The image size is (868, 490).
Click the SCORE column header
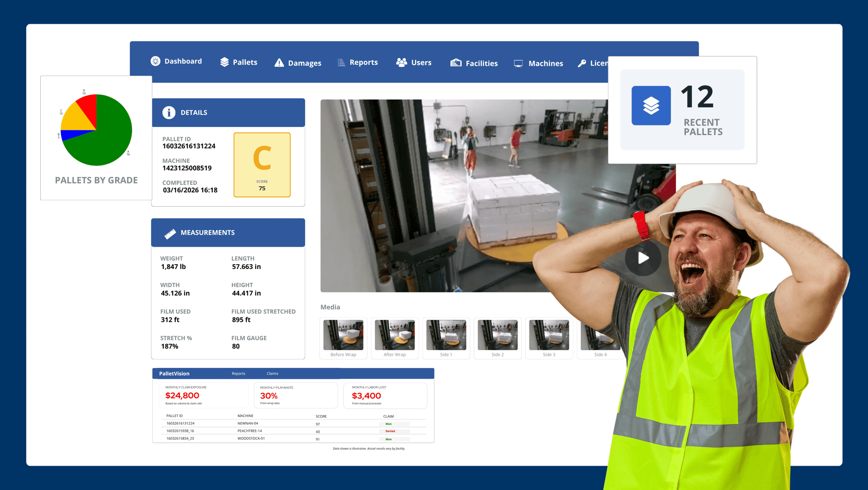tap(321, 416)
